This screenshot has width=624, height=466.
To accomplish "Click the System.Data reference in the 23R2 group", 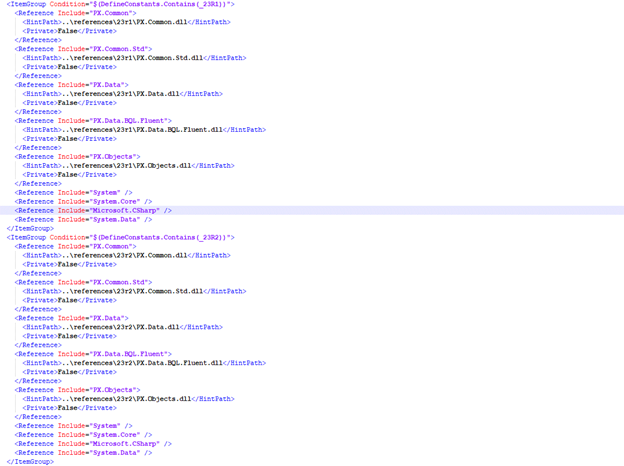I will coord(84,453).
